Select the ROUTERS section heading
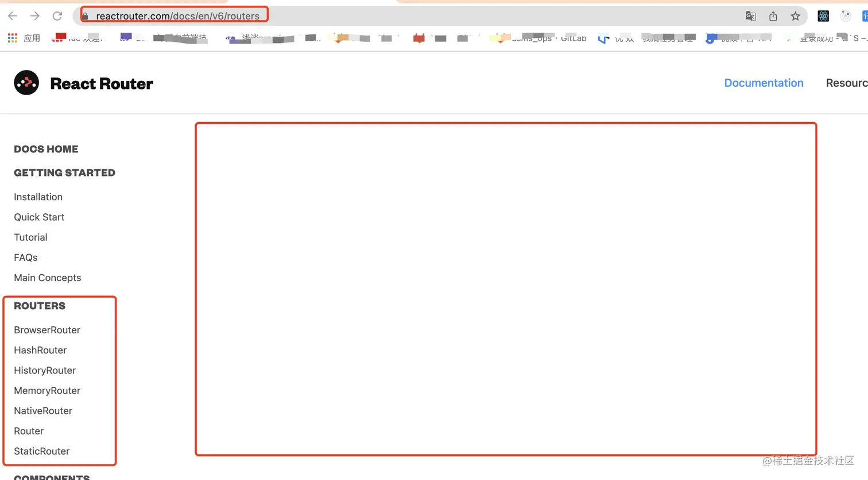 (x=40, y=306)
